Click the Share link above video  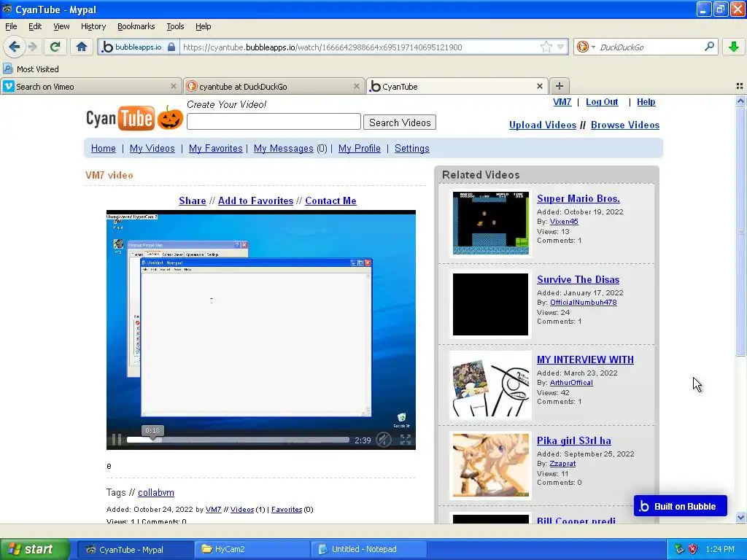click(x=193, y=201)
